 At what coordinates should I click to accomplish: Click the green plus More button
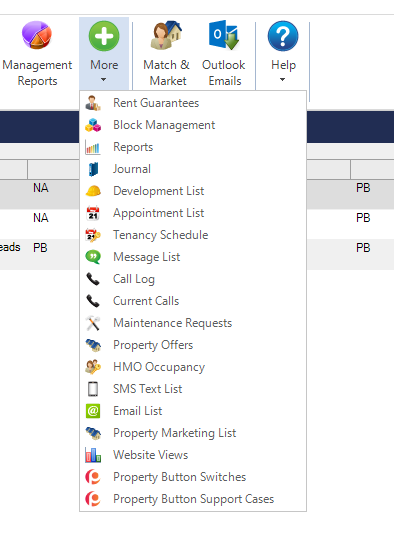[104, 36]
